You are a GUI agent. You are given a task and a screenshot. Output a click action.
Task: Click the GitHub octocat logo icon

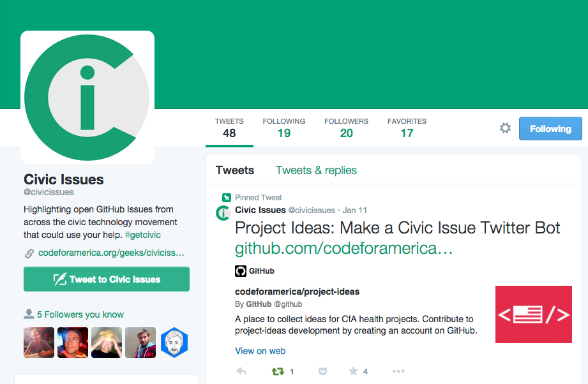[241, 271]
